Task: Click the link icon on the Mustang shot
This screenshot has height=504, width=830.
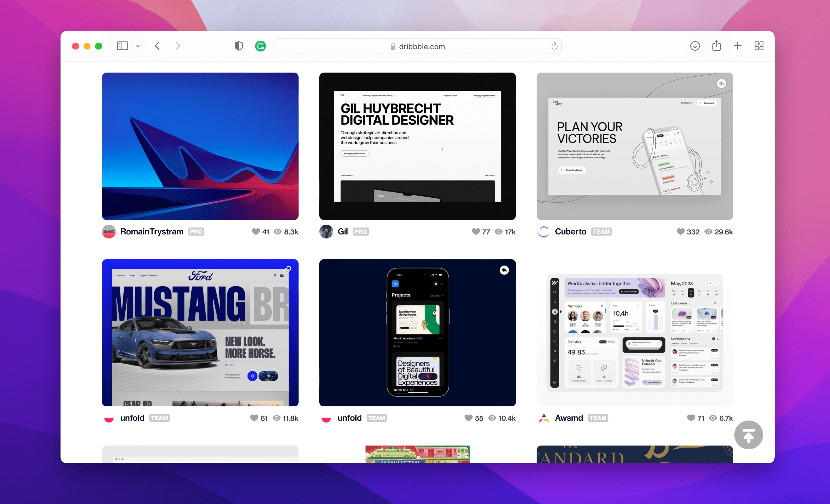Action: (x=287, y=270)
